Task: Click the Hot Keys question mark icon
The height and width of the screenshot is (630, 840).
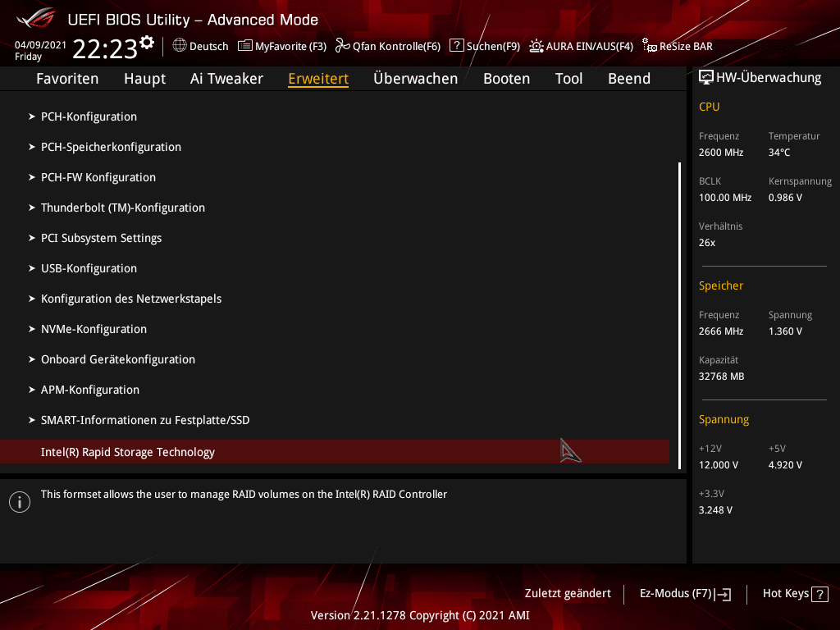Action: click(x=819, y=594)
